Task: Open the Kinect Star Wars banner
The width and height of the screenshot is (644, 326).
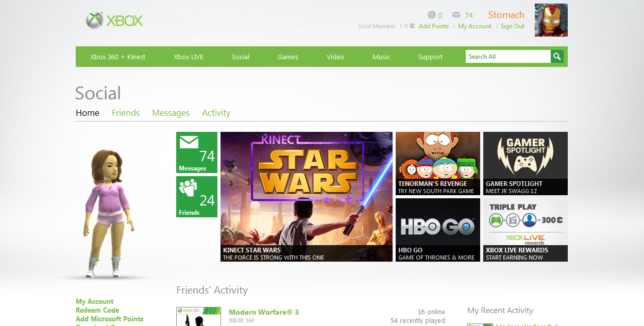Action: click(x=307, y=197)
